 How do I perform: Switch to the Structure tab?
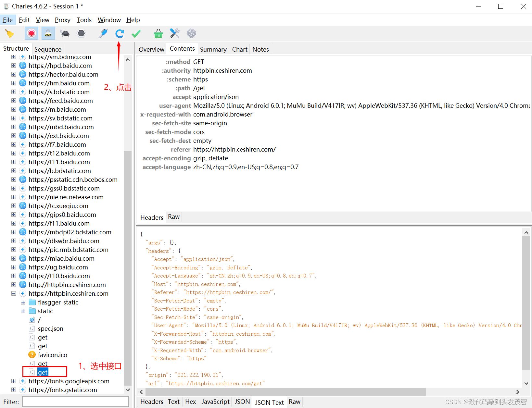[16, 48]
